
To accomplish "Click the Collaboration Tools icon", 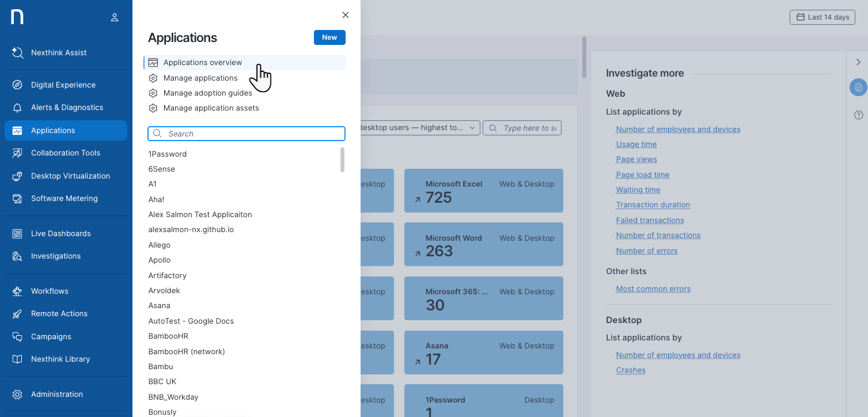I will point(17,153).
